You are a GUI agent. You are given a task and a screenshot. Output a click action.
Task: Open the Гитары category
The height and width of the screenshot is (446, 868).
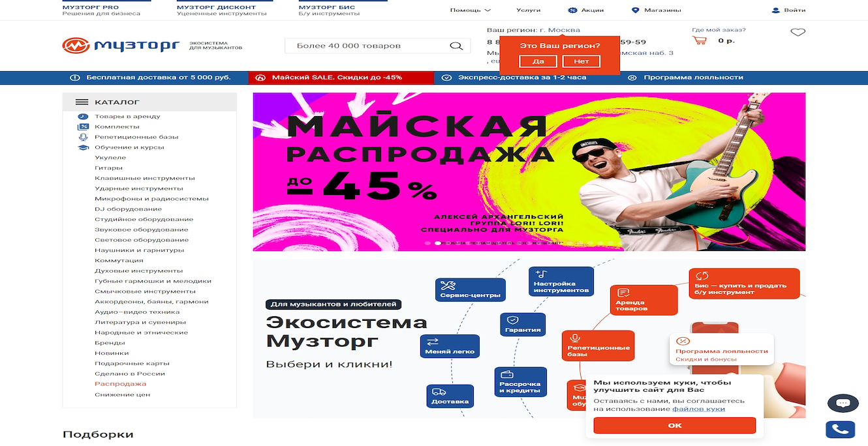pyautogui.click(x=108, y=168)
